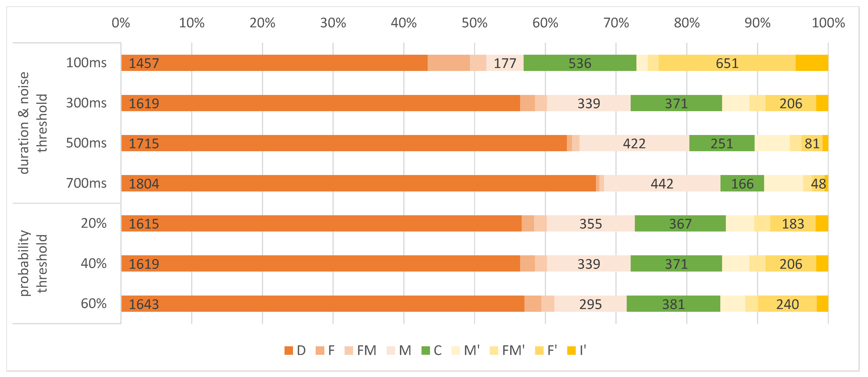Click the I' legend swatch
This screenshot has width=868, height=377.
[571, 351]
